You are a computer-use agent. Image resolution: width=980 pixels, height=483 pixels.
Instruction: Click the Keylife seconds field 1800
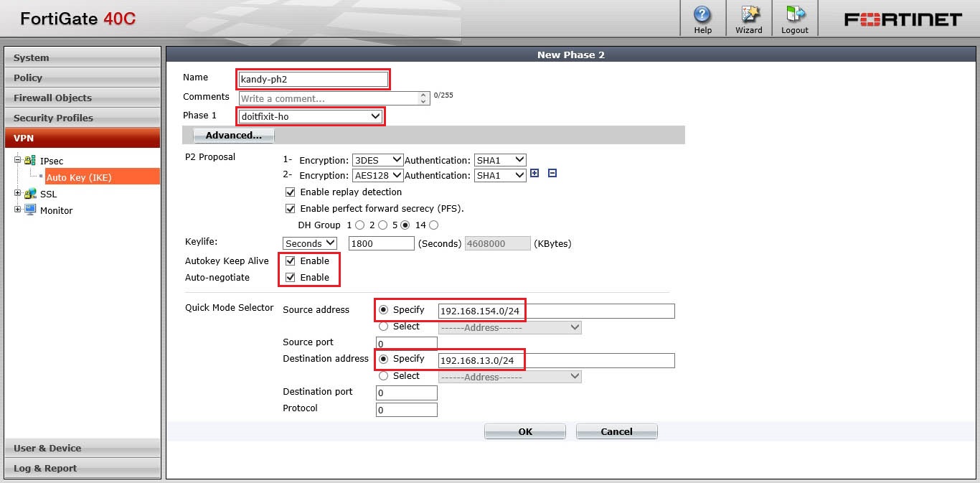click(x=382, y=243)
